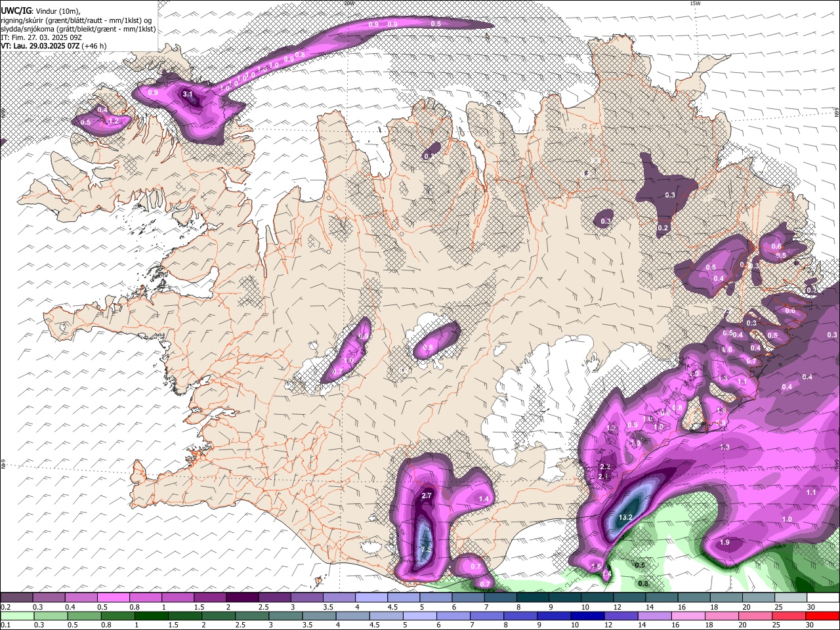Pick lower scale red swatch after 30

(823, 616)
